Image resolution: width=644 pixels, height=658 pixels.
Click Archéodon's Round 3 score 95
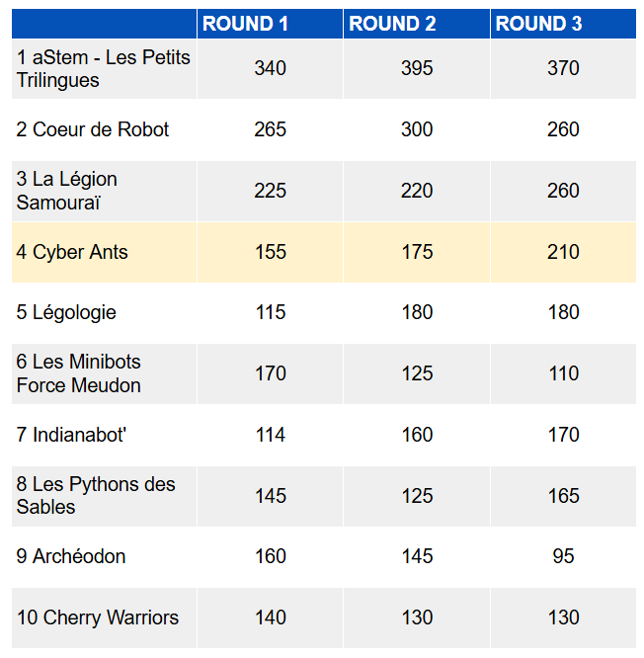(563, 556)
